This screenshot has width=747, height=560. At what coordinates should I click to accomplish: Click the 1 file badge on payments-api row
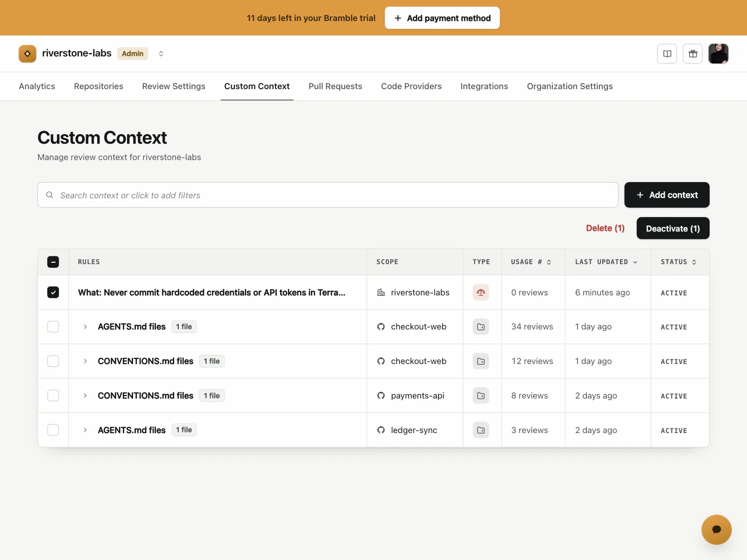pos(211,396)
